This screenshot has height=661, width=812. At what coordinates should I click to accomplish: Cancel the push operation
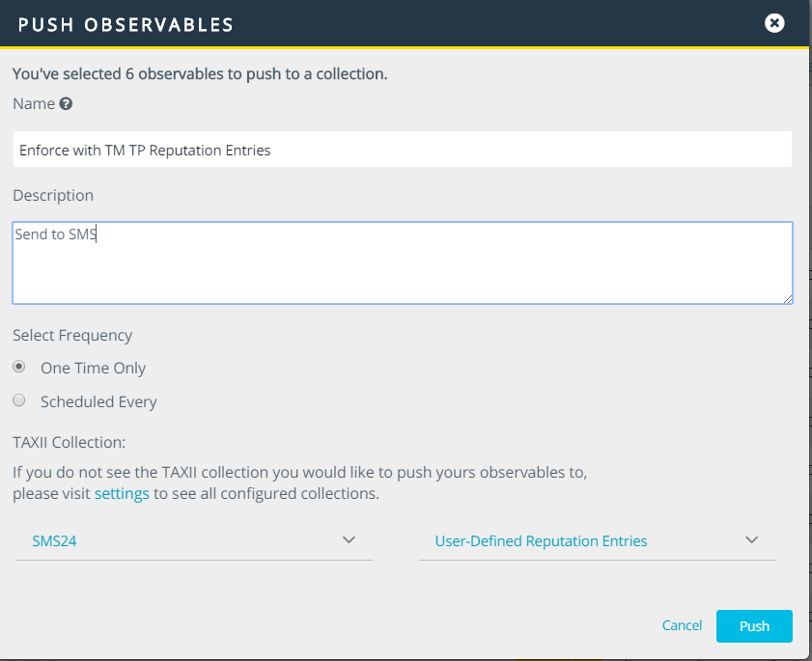point(682,625)
